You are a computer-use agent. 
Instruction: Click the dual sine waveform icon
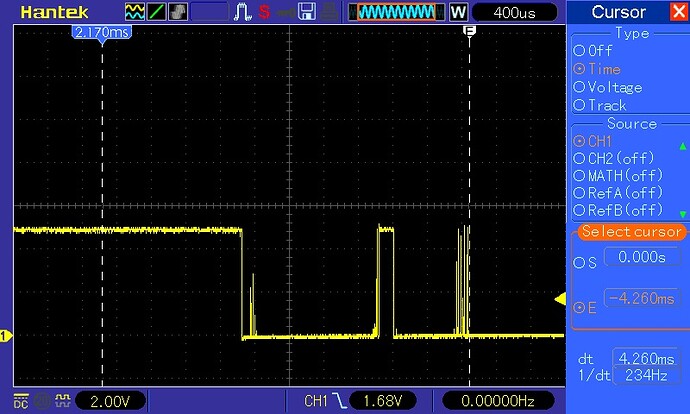tap(135, 12)
